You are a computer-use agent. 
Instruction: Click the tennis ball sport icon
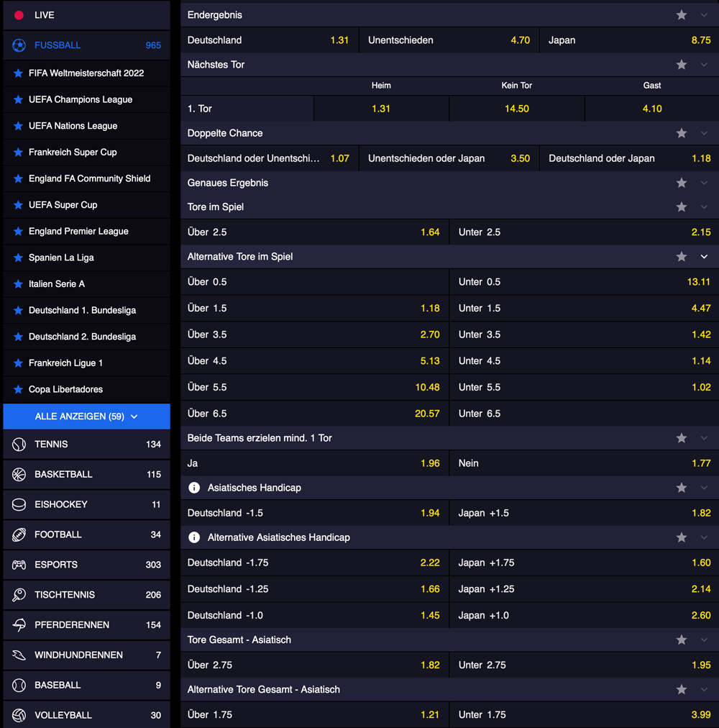point(19,445)
